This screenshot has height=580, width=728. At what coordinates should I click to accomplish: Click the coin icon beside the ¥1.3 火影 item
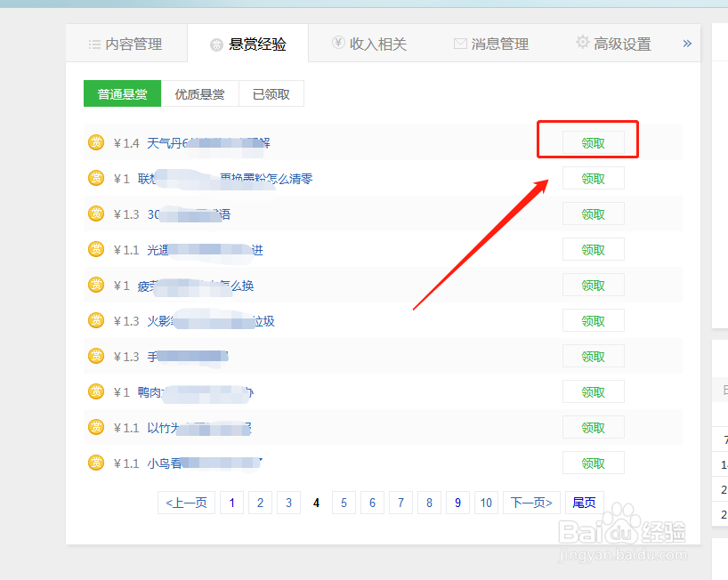pyautogui.click(x=96, y=320)
